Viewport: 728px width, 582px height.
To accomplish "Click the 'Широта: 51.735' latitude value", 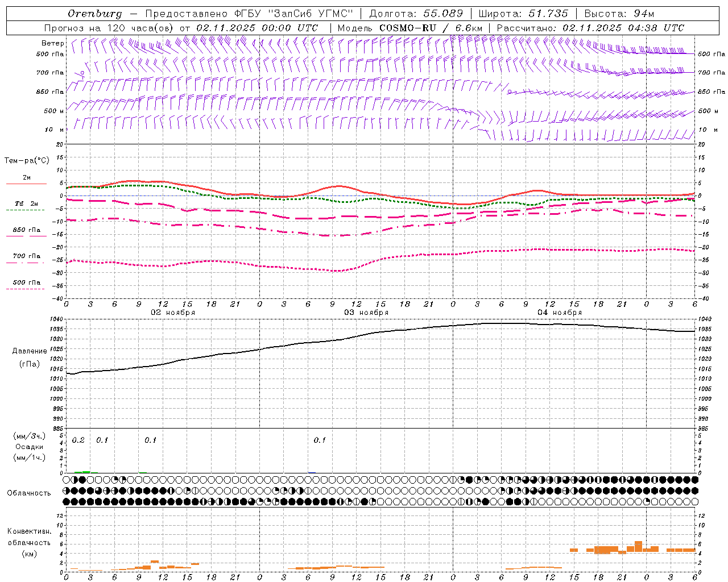I will [x=523, y=14].
